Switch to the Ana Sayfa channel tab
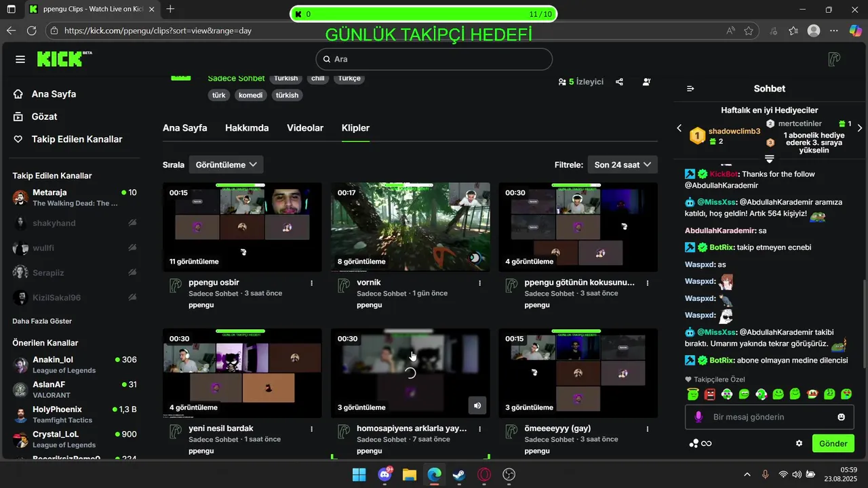The height and width of the screenshot is (488, 868). pos(185,128)
